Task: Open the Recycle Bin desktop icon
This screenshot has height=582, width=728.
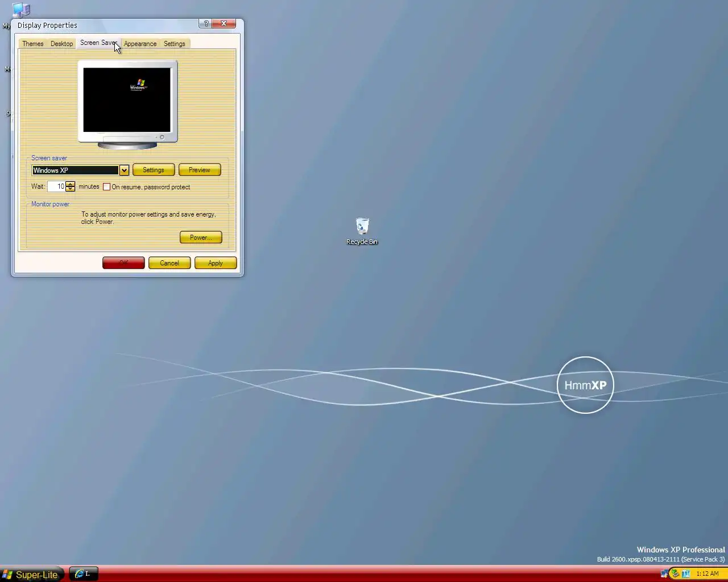Action: point(362,231)
